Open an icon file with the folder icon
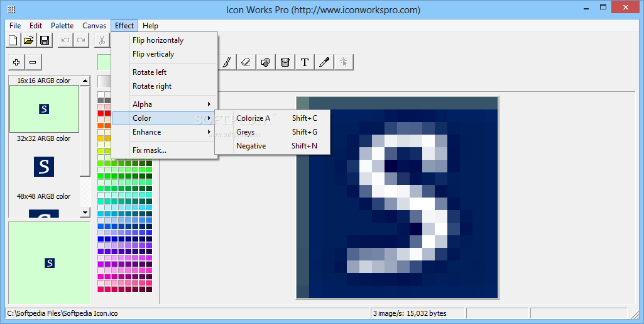The height and width of the screenshot is (324, 644). coord(29,40)
